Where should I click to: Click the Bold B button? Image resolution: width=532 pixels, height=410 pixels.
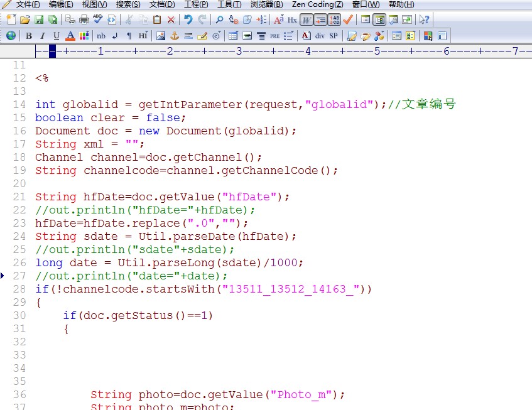click(x=29, y=36)
